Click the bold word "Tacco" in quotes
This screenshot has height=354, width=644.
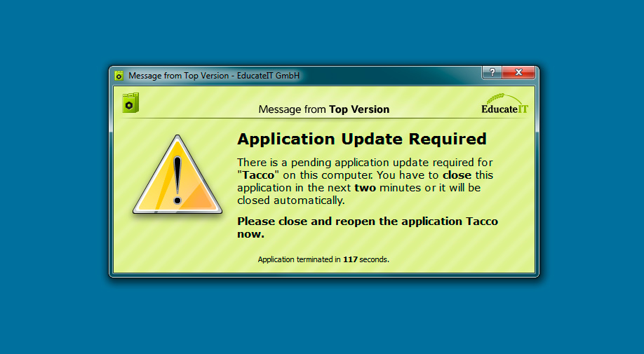pos(258,175)
